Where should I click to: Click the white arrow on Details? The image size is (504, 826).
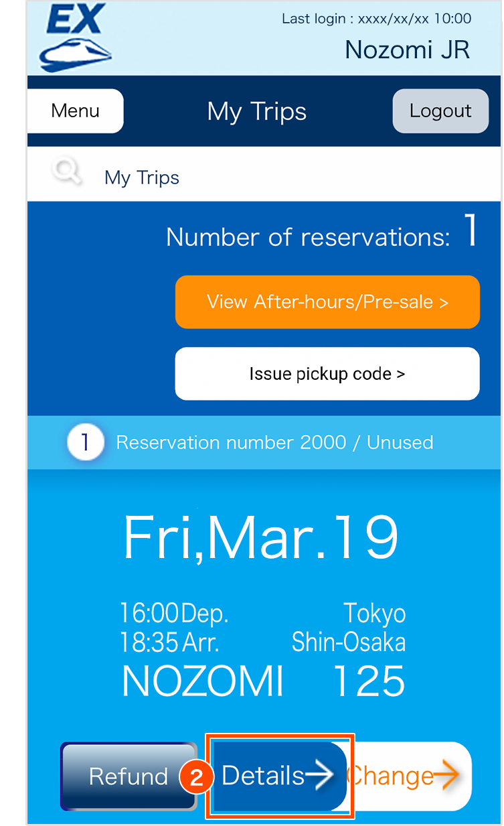point(320,775)
